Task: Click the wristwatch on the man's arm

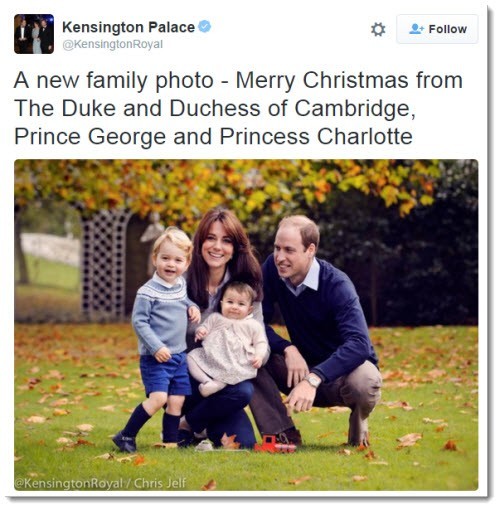Action: coord(313,381)
